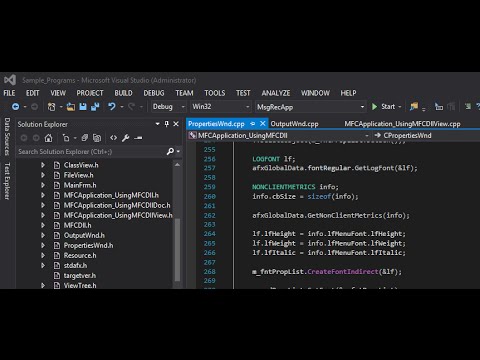The height and width of the screenshot is (360, 480).
Task: Open the dropdown arrow beside Start
Action: [400, 107]
